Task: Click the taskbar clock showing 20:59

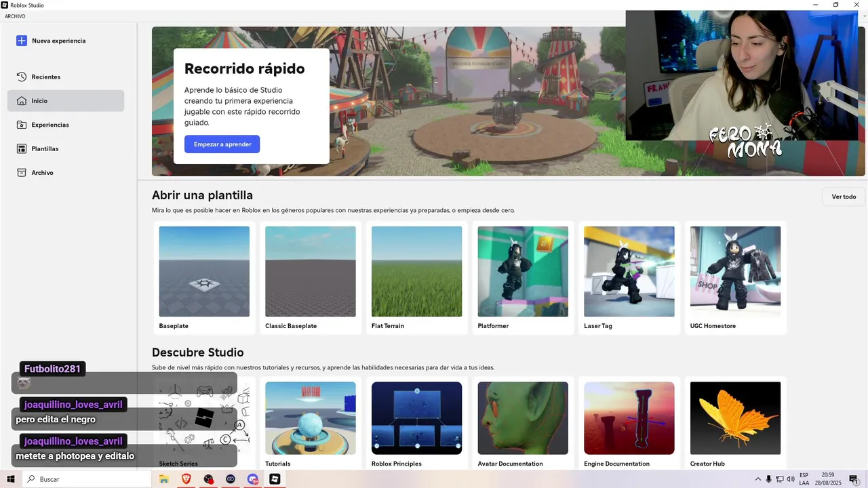Action: 828,479
